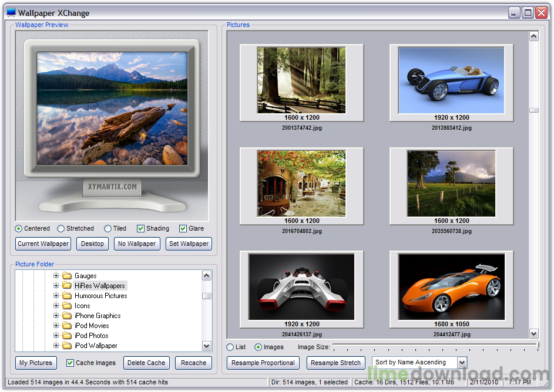554x392 pixels.
Task: Disable the Shading checkbox
Action: 140,228
